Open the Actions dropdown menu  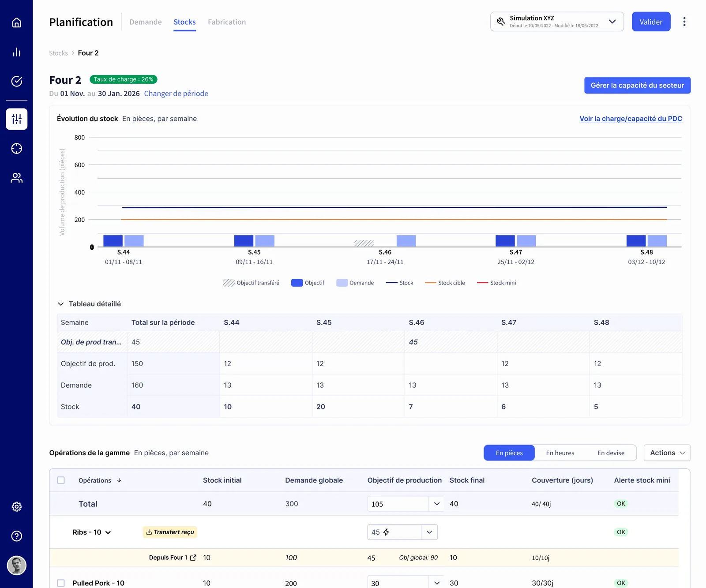click(x=667, y=453)
